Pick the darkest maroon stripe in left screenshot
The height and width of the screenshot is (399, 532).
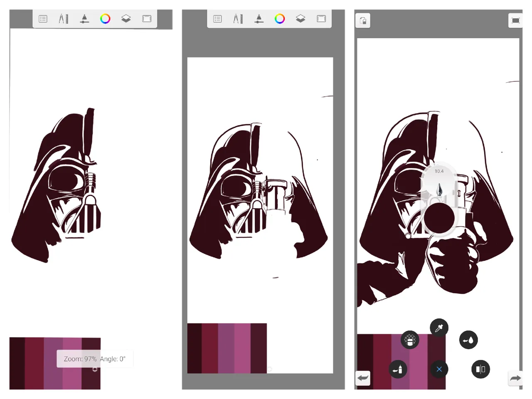pyautogui.click(x=17, y=363)
